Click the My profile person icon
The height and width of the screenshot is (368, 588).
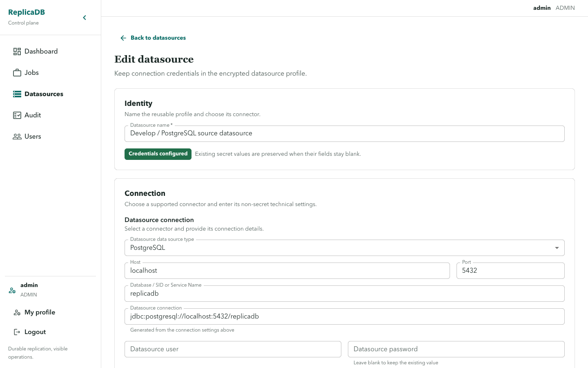click(17, 312)
